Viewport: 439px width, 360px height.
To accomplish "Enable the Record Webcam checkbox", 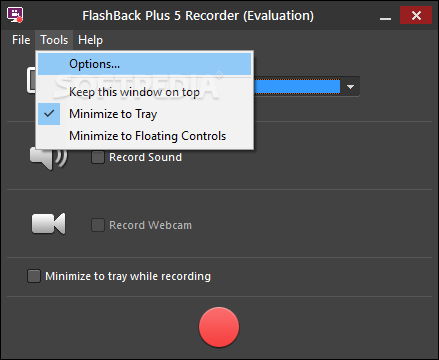I will point(98,225).
